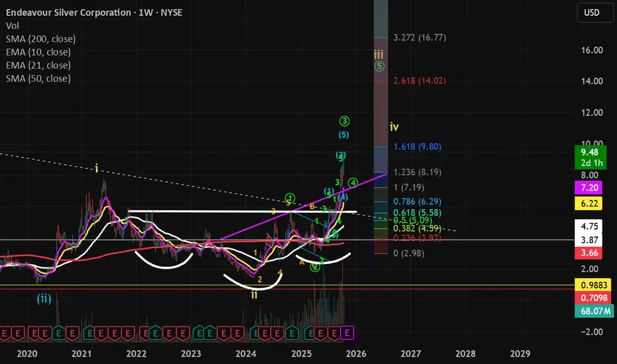Click the 12.00 price axis tick
This screenshot has height=364, width=617.
(x=592, y=113)
